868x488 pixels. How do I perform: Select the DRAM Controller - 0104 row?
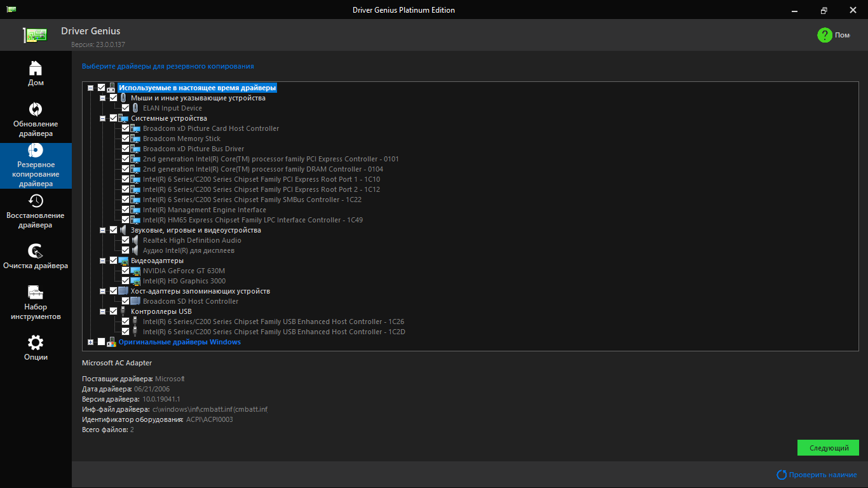[x=263, y=169]
